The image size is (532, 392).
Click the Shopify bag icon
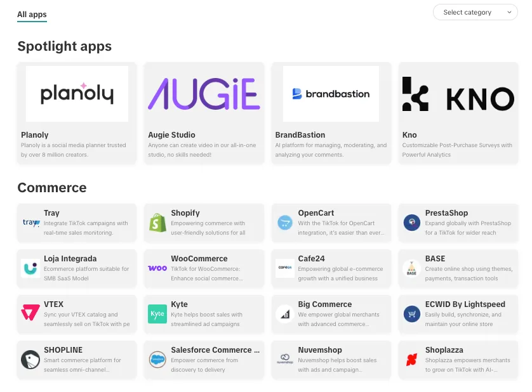[x=157, y=223]
